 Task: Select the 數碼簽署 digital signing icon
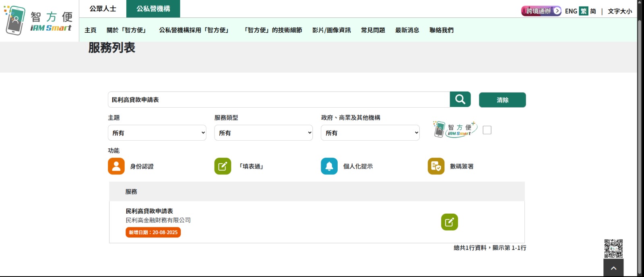[x=436, y=166]
